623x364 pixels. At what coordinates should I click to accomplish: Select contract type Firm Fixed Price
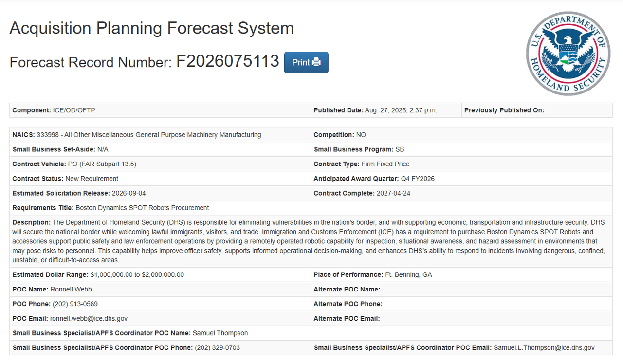coord(385,164)
